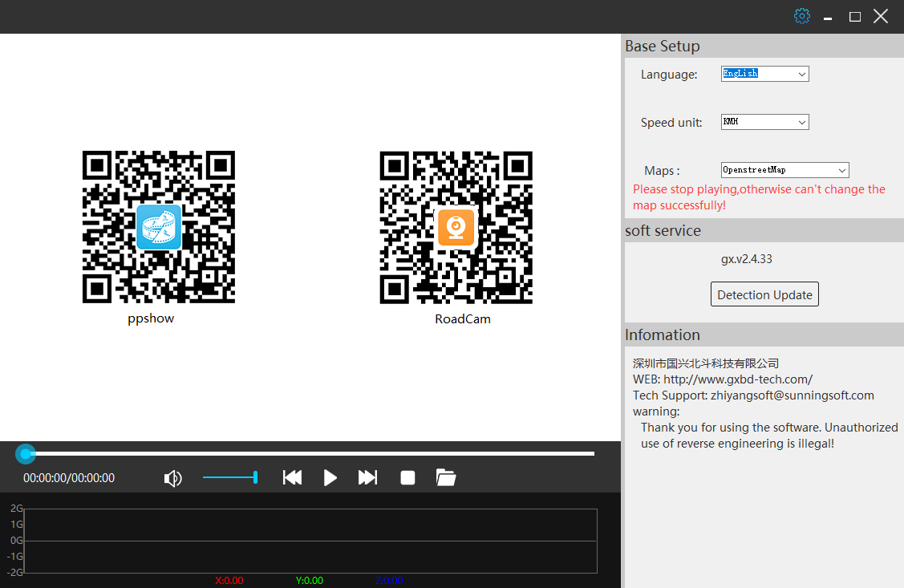
Task: Open video file folder icon
Action: click(x=446, y=478)
